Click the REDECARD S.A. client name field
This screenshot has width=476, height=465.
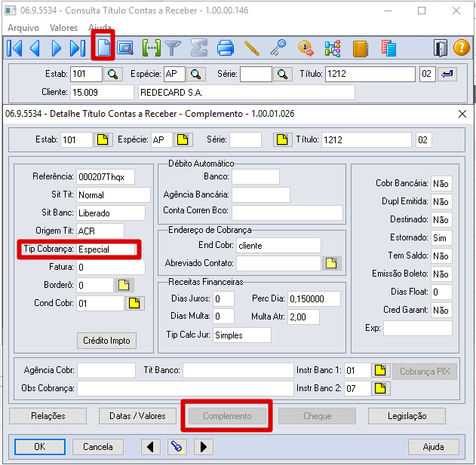tap(247, 92)
